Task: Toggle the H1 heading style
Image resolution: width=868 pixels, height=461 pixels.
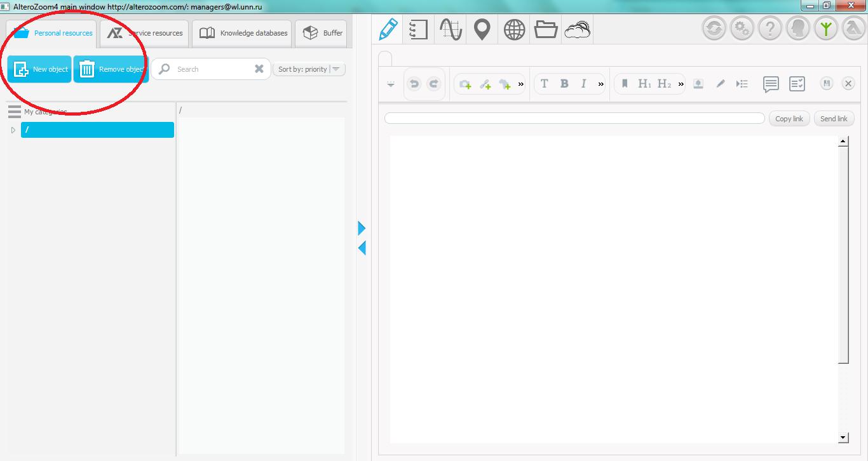Action: (644, 84)
